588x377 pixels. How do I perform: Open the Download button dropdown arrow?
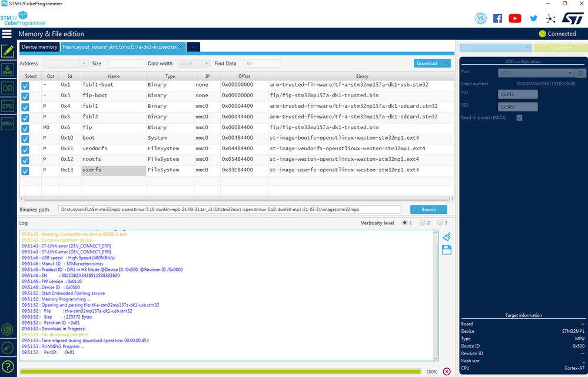446,64
